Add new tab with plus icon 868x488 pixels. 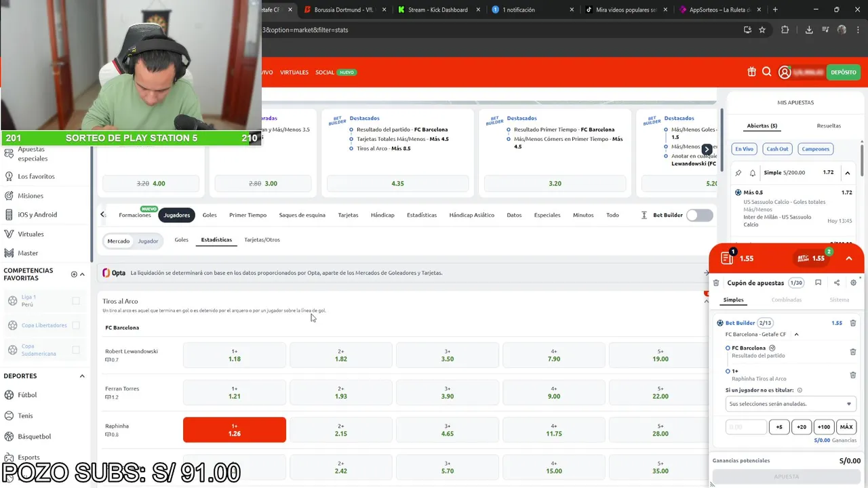775,9
